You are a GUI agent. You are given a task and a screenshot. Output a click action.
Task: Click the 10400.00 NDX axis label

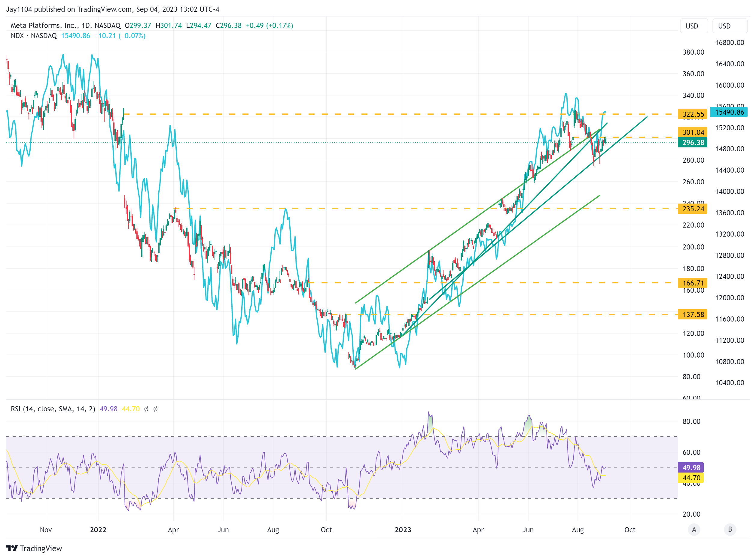coord(730,383)
